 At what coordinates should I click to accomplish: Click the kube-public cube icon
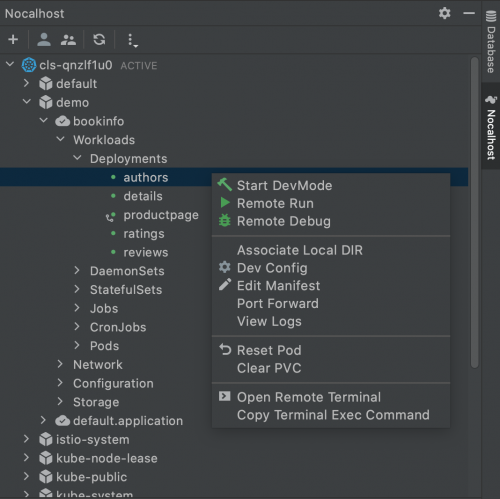coord(46,477)
